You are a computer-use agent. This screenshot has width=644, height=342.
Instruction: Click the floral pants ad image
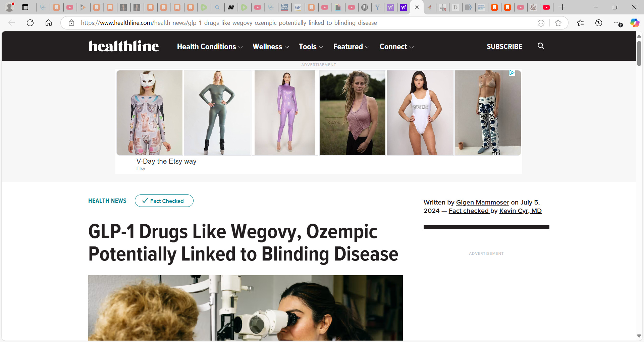[x=488, y=113]
